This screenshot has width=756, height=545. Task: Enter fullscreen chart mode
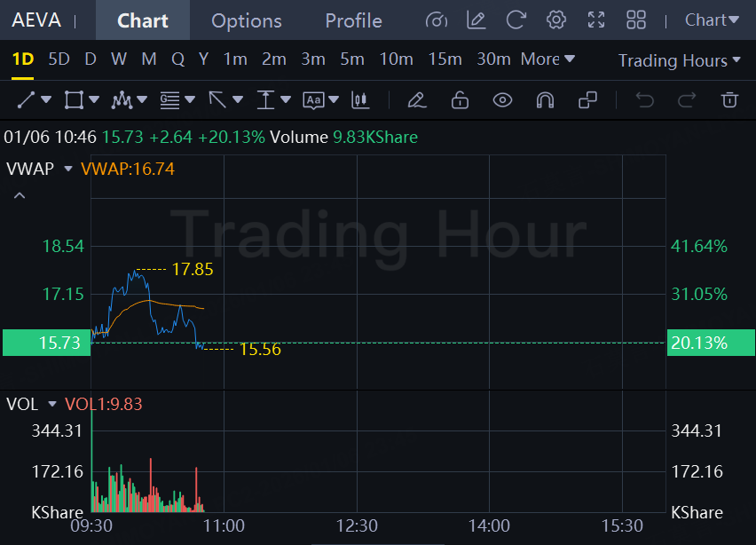click(x=596, y=20)
